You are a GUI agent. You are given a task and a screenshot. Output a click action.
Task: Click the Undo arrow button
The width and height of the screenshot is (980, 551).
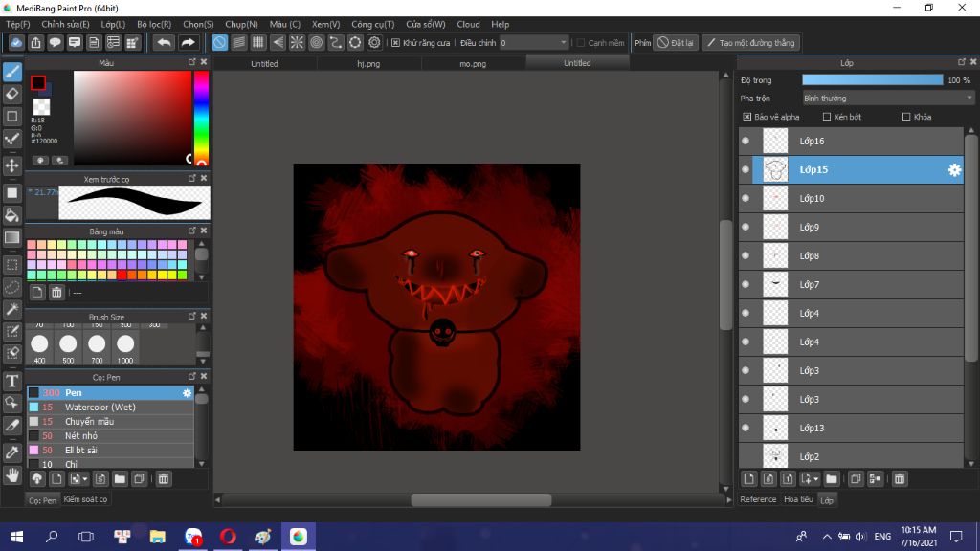[164, 42]
